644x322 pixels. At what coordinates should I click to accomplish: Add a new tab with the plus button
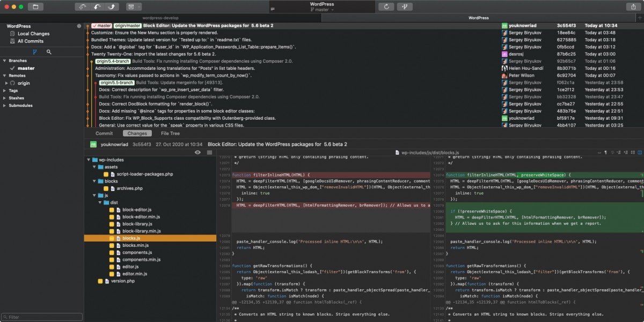[x=640, y=18]
